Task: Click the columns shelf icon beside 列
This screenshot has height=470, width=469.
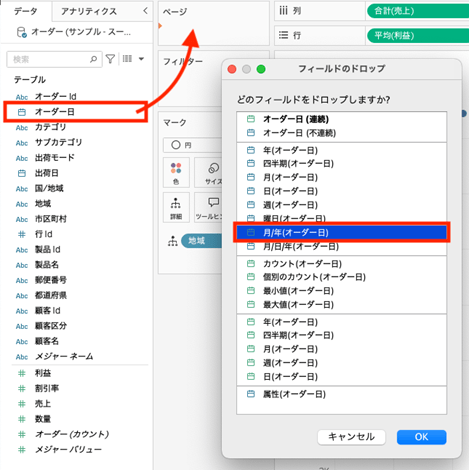Action: point(283,11)
